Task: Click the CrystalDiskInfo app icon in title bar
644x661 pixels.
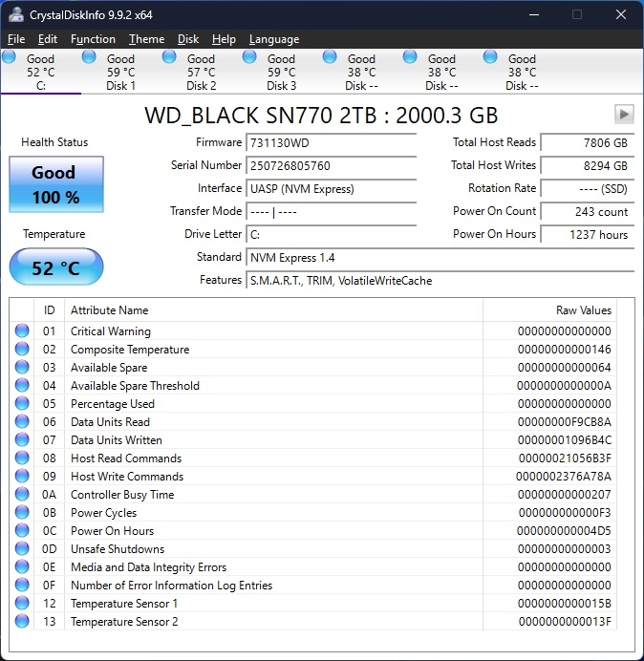Action: coord(16,14)
